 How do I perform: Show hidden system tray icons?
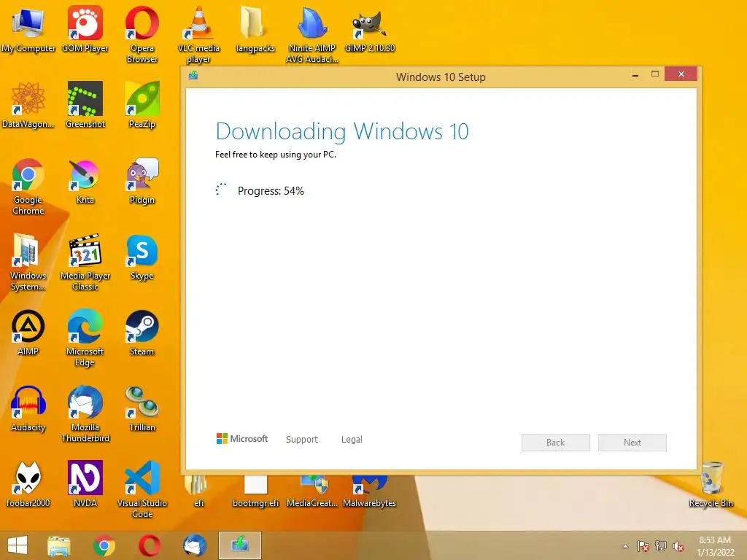tap(625, 546)
